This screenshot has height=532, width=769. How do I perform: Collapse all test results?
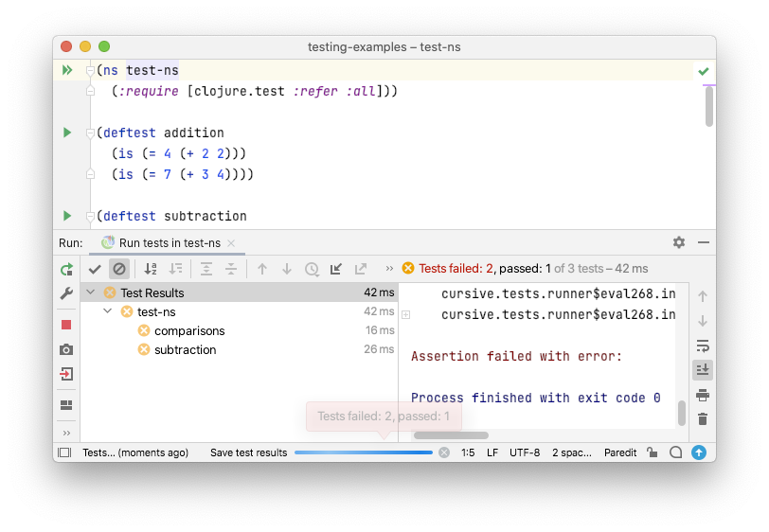231,269
